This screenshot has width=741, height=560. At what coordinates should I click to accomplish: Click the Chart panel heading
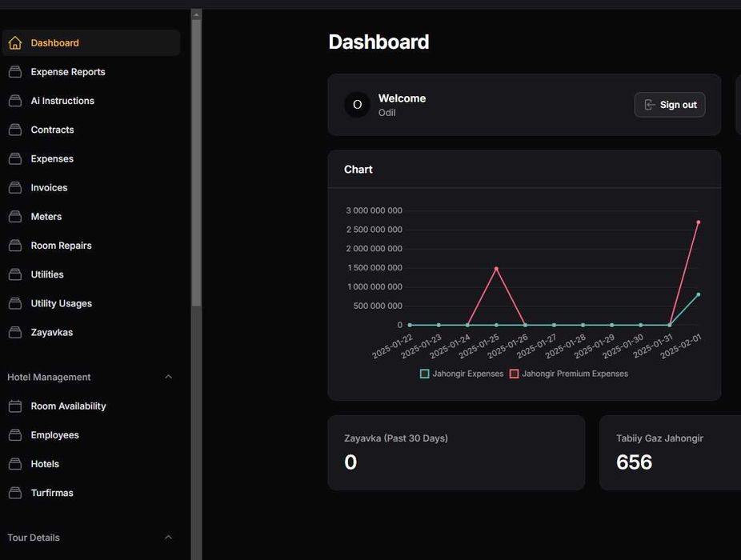coord(358,170)
